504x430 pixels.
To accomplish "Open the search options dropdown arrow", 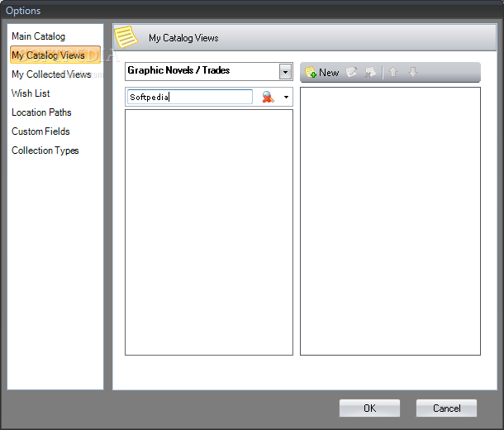I will [286, 97].
